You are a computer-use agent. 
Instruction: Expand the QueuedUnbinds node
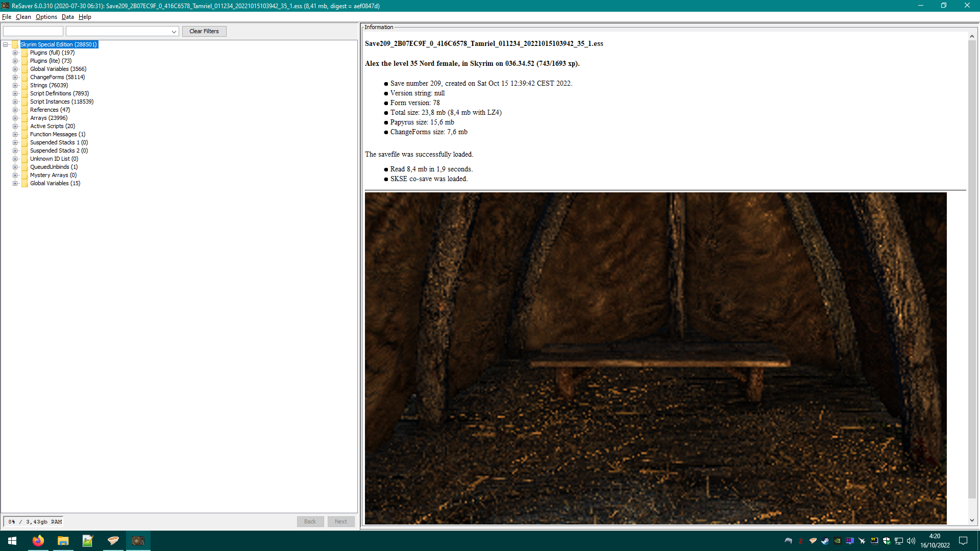[15, 167]
